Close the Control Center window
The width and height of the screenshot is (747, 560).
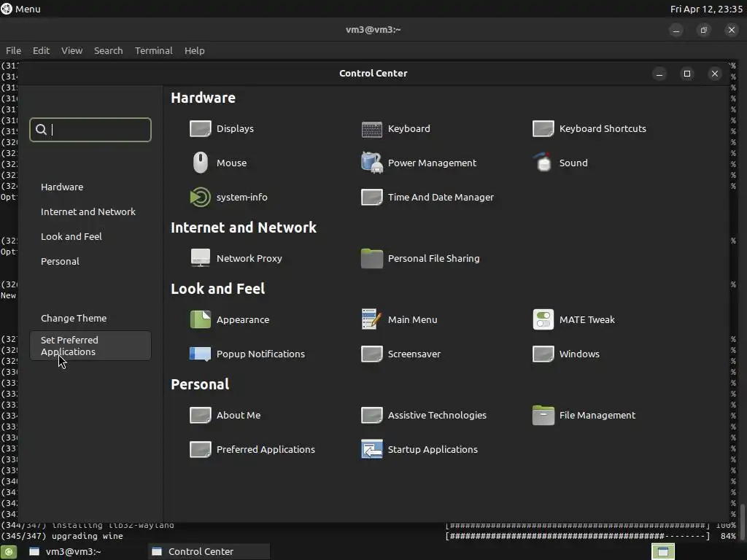click(x=715, y=74)
